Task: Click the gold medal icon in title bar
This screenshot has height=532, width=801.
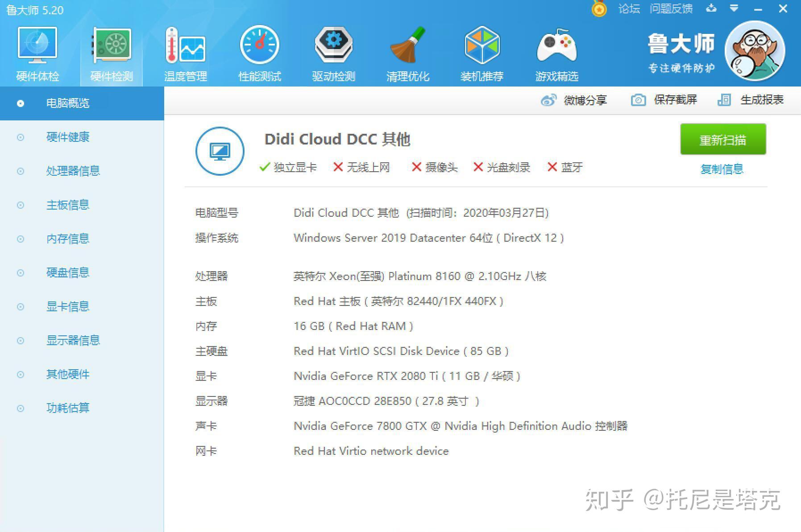Action: [599, 8]
